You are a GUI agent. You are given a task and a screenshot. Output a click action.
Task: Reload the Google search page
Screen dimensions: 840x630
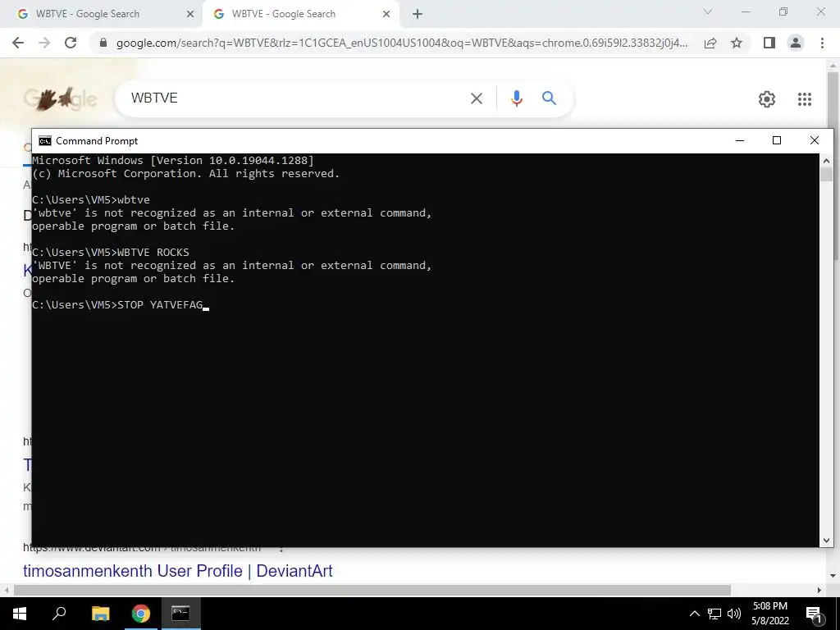(71, 43)
